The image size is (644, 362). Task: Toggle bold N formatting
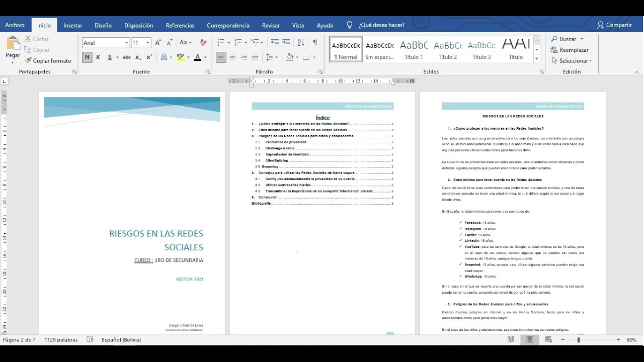tap(88, 57)
